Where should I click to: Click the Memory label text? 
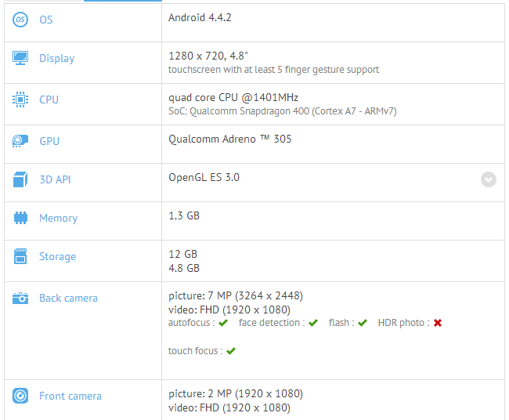pyautogui.click(x=59, y=218)
